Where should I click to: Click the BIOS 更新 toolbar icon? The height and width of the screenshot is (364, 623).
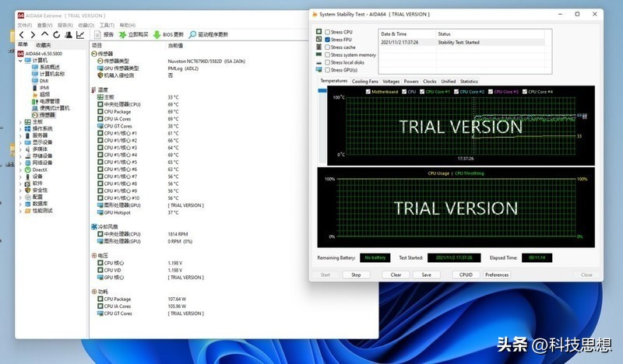[x=157, y=35]
